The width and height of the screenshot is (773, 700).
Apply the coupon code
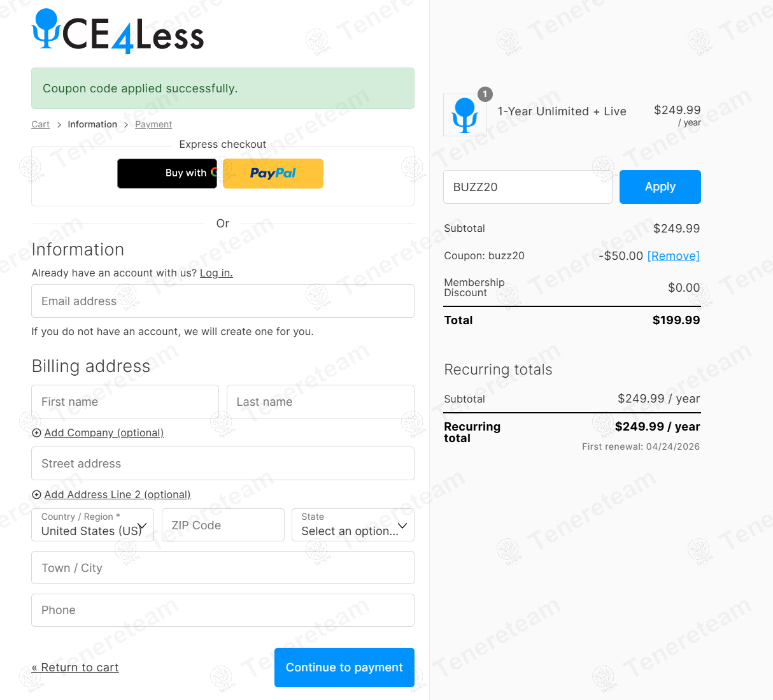tap(660, 187)
